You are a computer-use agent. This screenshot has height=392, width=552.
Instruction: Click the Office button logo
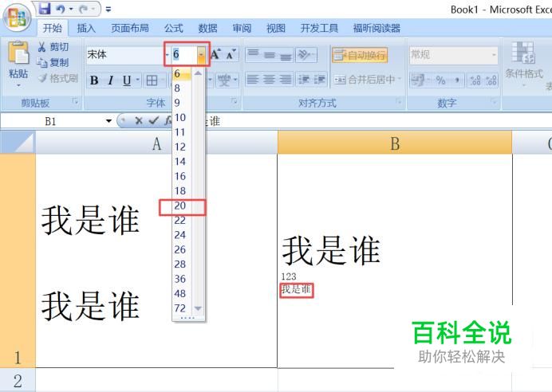pyautogui.click(x=17, y=17)
